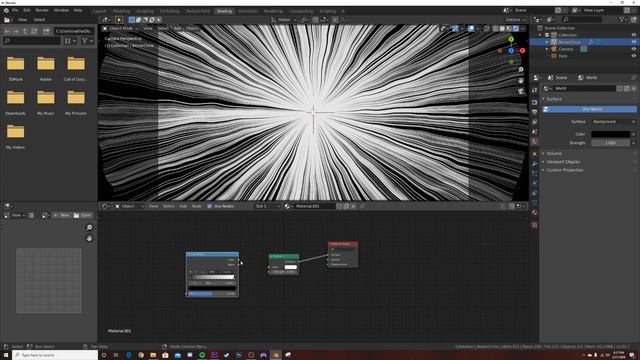The image size is (640, 360).
Task: Click the ColorRamp gradient bar
Action: [212, 277]
